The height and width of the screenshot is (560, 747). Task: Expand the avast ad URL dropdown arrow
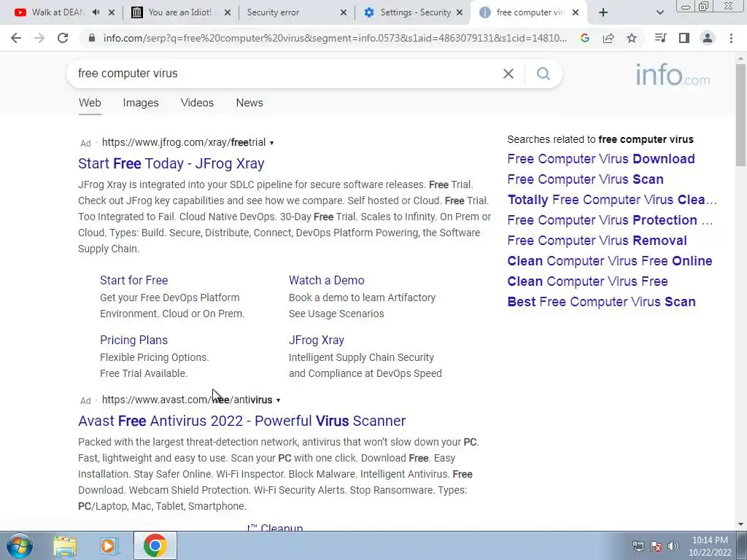click(278, 400)
